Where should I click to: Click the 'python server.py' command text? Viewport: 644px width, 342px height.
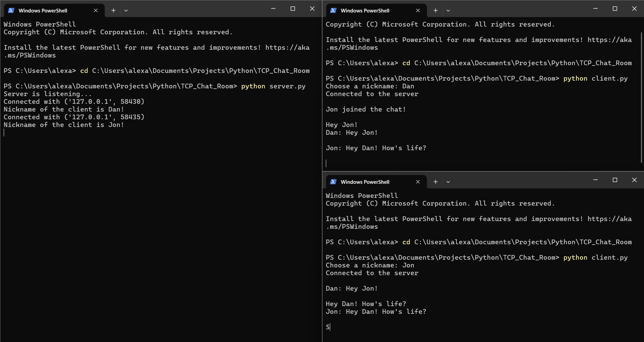pos(273,86)
